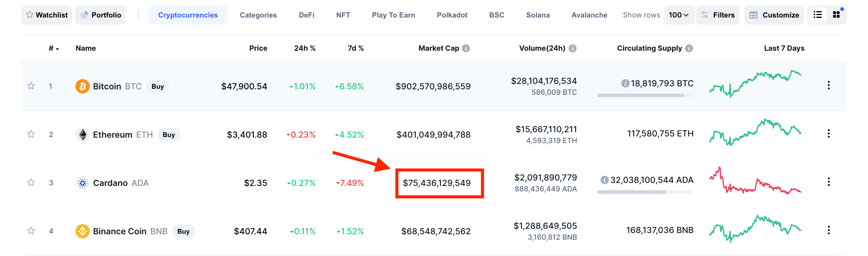This screenshot has height=256, width=868.
Task: Open the Binance Coin page link
Action: click(x=120, y=231)
